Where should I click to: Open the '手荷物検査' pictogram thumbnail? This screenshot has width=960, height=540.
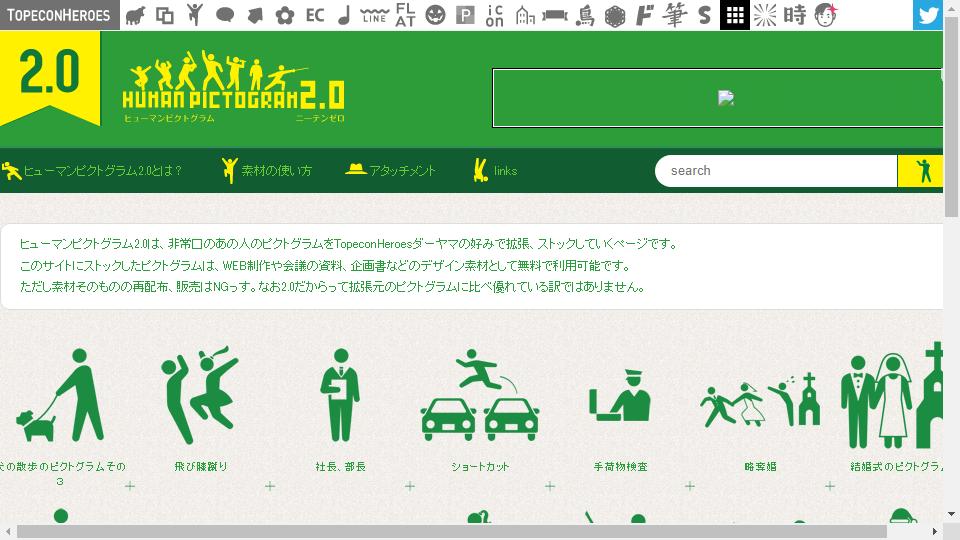(x=620, y=395)
